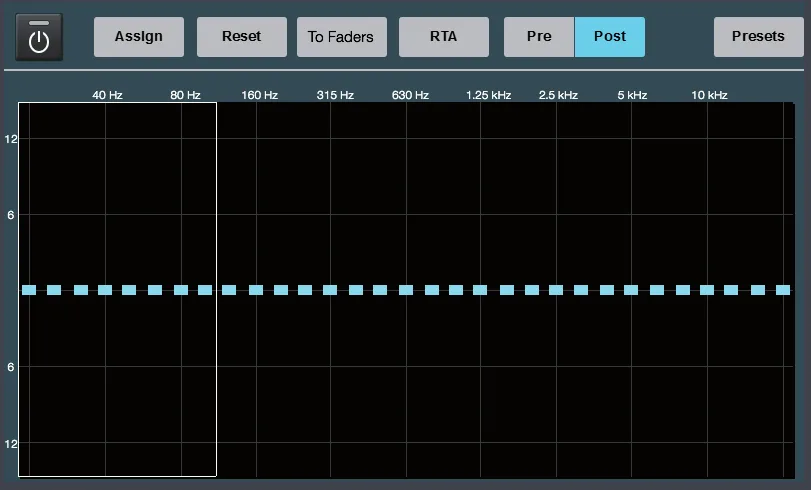Image resolution: width=811 pixels, height=490 pixels.
Task: Click the Assign button
Action: point(139,37)
